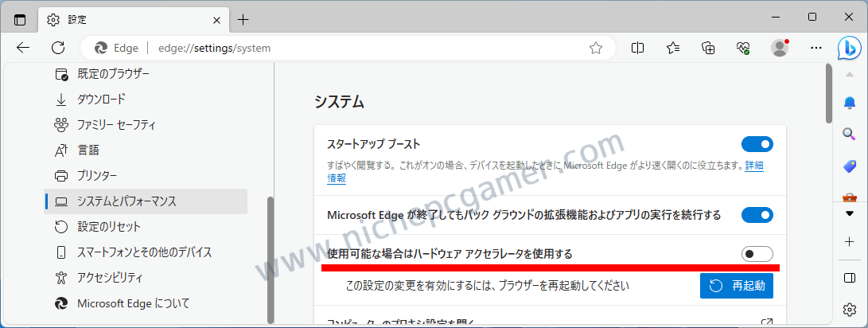Viewport: 868px width, 328px height.
Task: Close the 設定 tab
Action: click(x=217, y=20)
